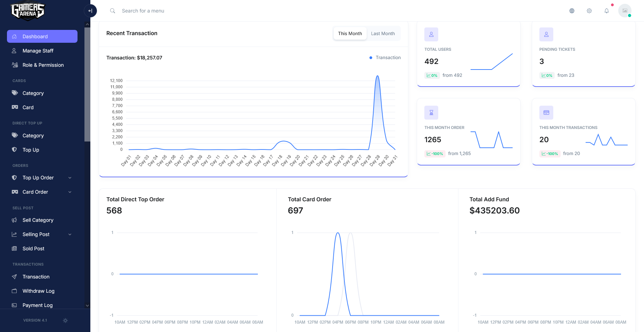Click the Top Up shield icon
Viewport: 644px width, 332px height.
coord(14,149)
